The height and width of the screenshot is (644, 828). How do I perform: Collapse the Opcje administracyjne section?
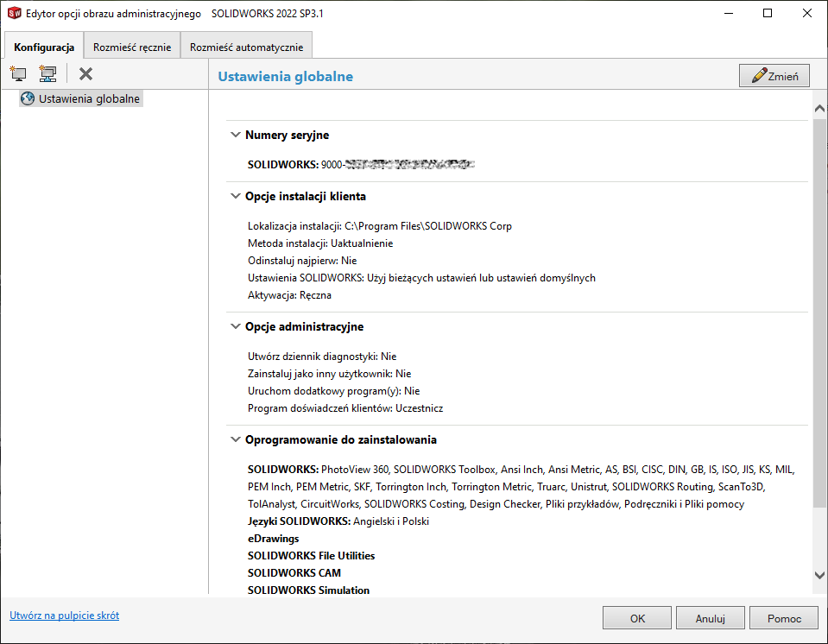pyautogui.click(x=235, y=326)
